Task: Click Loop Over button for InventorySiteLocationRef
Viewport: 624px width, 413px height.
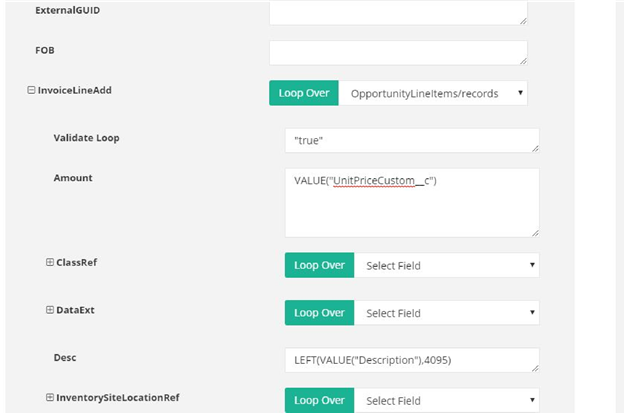Action: (320, 400)
